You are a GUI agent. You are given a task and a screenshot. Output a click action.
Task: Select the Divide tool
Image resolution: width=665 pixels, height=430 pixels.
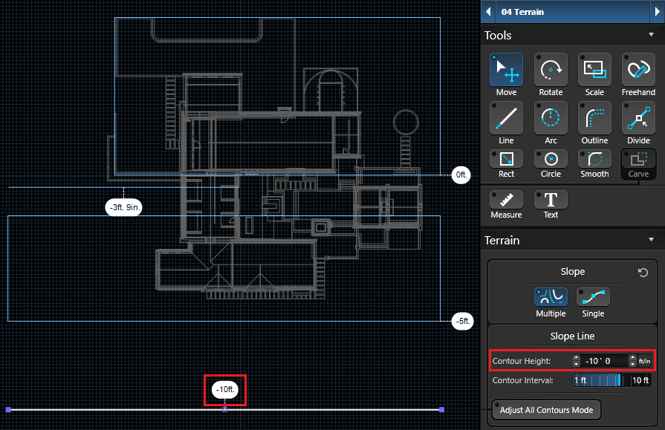tap(638, 118)
